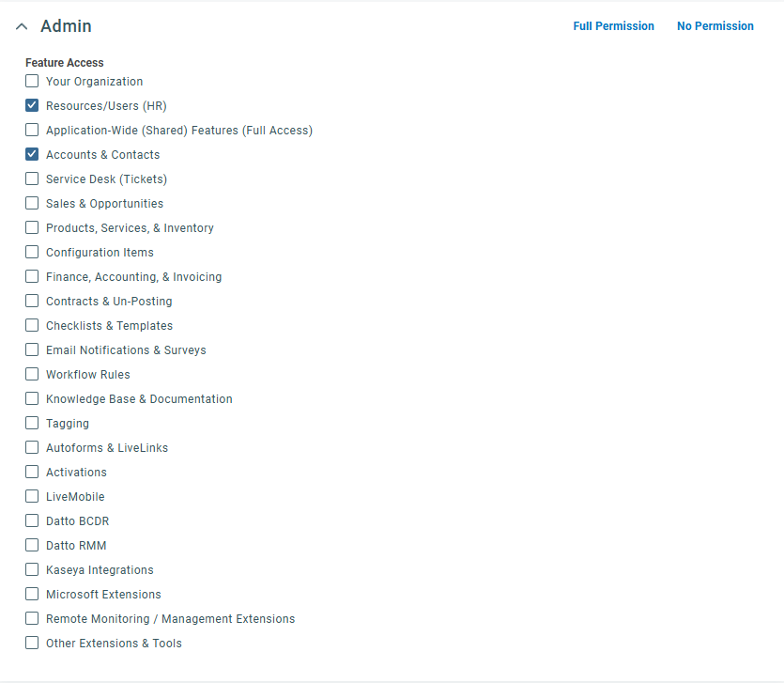Toggle the Configuration Items checkbox
The width and height of the screenshot is (784, 683).
click(x=32, y=252)
